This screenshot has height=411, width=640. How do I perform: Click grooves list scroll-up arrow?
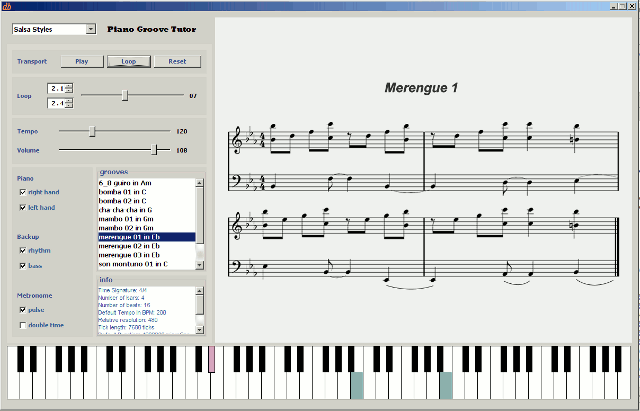[200, 183]
